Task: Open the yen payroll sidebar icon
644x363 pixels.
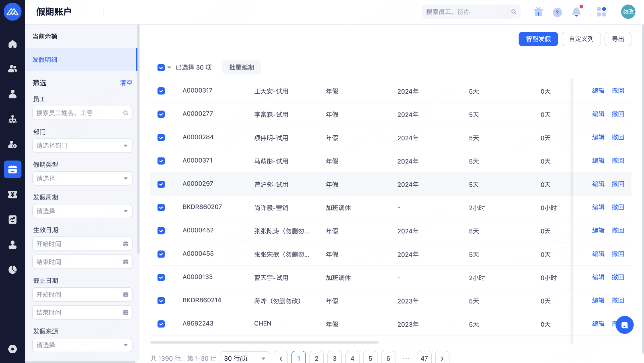Action: tap(12, 194)
